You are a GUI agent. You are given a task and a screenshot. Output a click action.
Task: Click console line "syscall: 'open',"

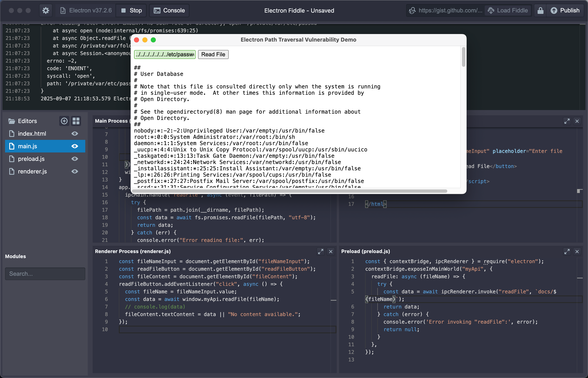pos(71,76)
